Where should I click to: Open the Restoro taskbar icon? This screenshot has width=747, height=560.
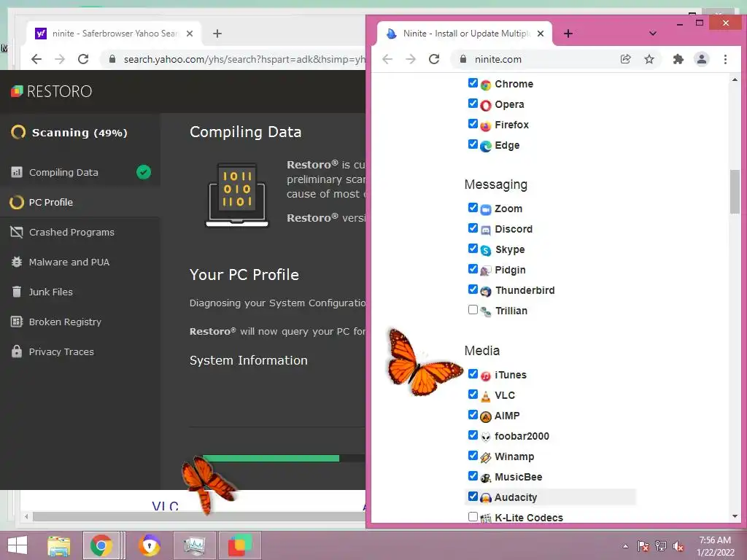click(239, 545)
